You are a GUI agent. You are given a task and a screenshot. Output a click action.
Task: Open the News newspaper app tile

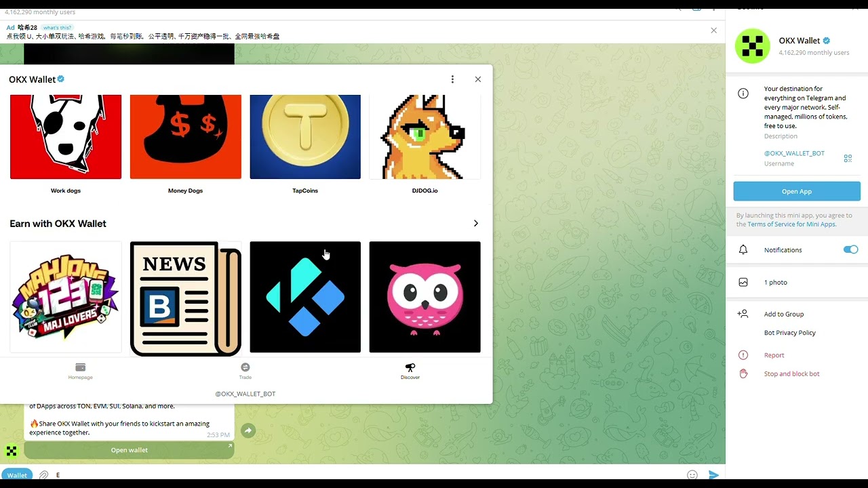click(x=186, y=298)
